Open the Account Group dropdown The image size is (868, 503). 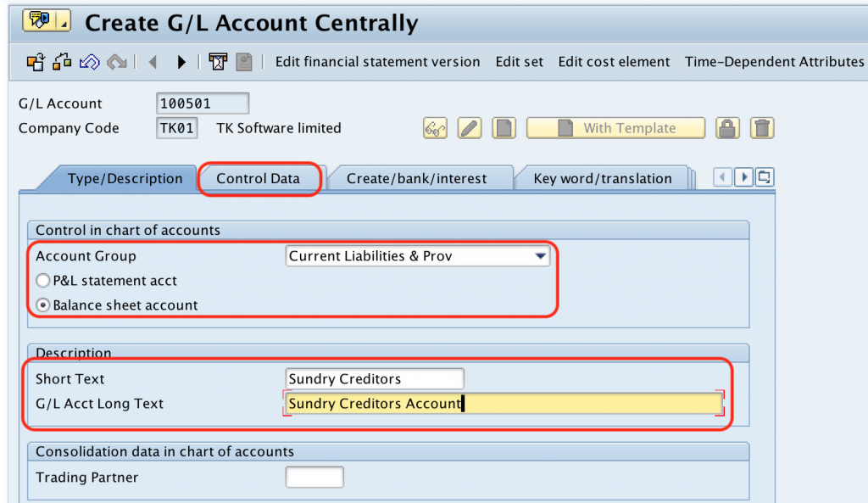[x=542, y=255]
